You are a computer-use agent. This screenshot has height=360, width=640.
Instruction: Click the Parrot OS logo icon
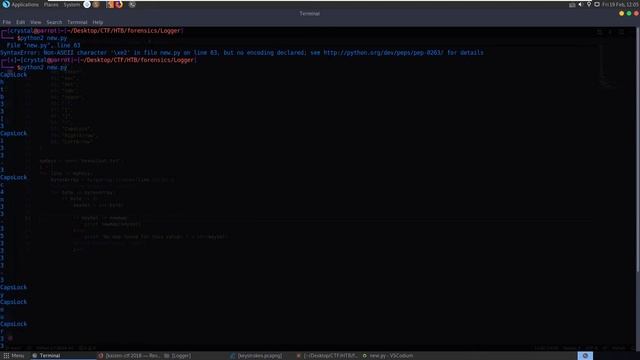pos(6,4)
